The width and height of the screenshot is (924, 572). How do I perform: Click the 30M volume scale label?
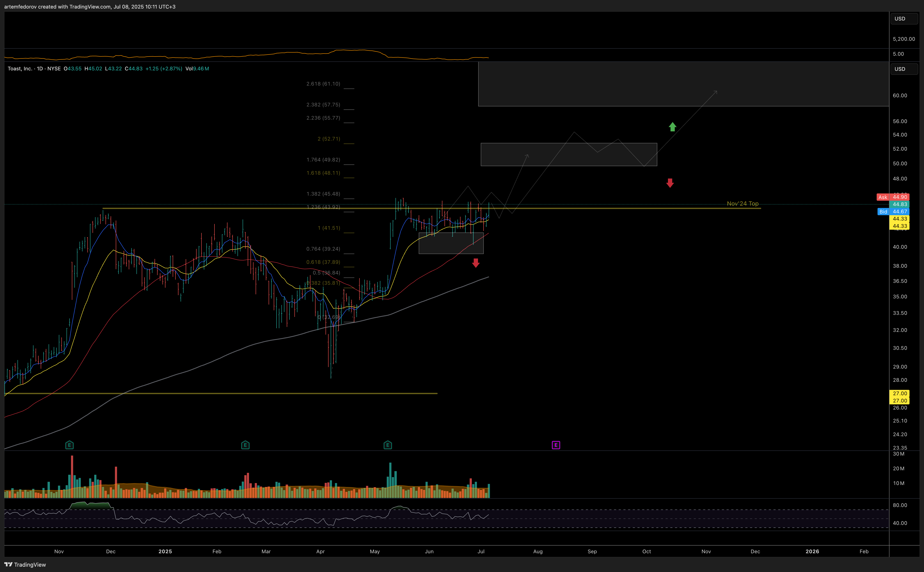coord(898,454)
